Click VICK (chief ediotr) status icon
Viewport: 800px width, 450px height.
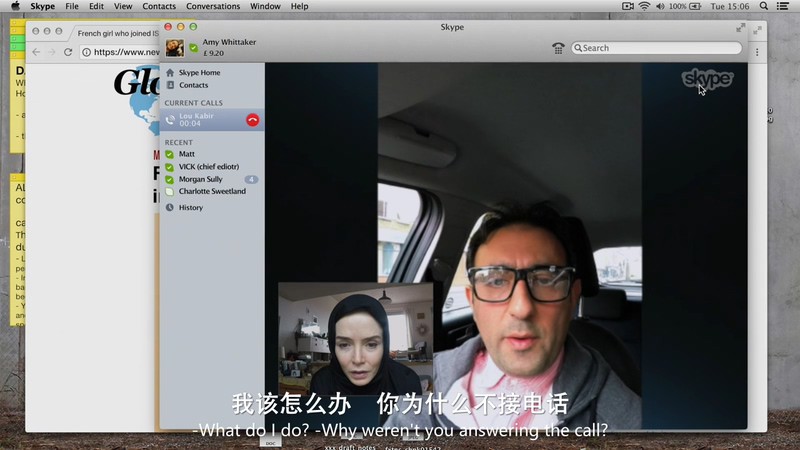[169, 167]
